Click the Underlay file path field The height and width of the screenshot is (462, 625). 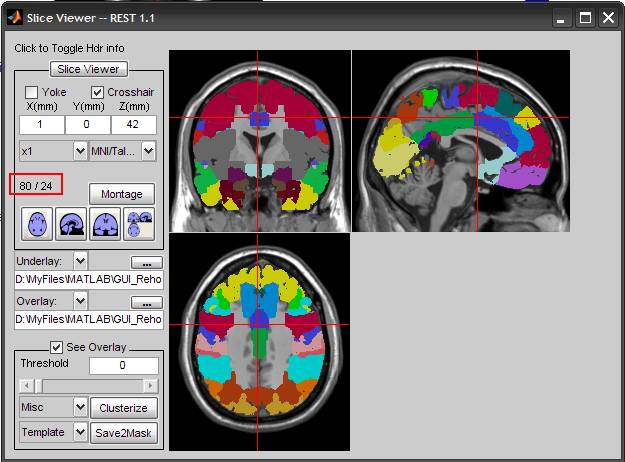pos(89,279)
